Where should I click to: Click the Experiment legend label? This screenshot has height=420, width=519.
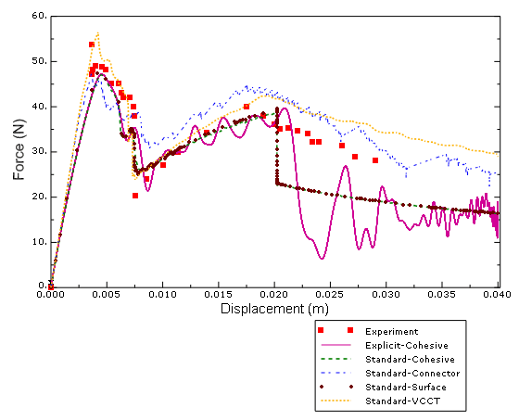point(391,332)
